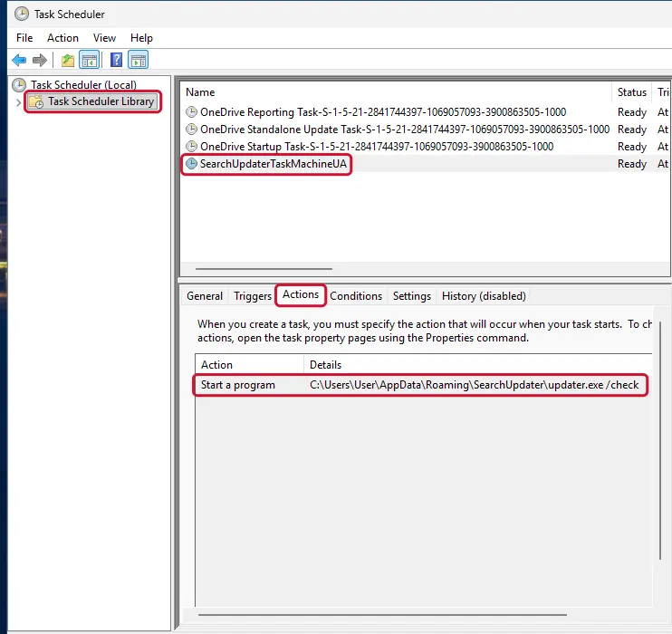Click the Task Scheduler (Local) clock icon
The image size is (672, 634).
19,85
